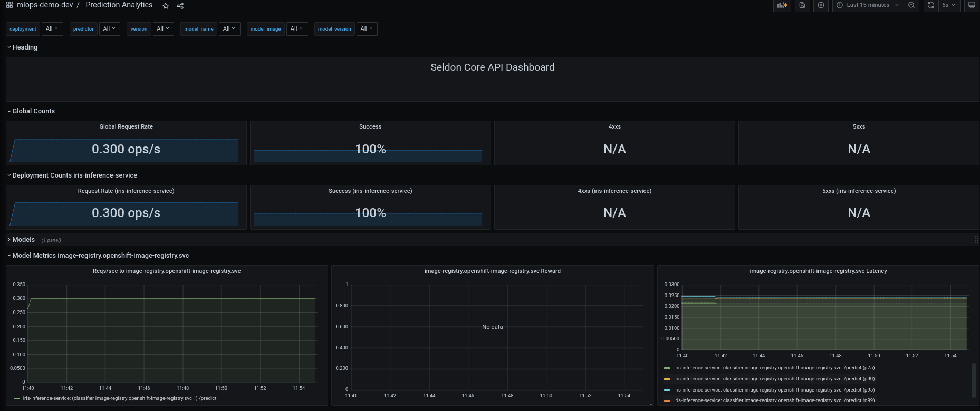This screenshot has height=411, width=980.
Task: Open Request Rate (iris-inference-service) panel menu
Action: click(126, 191)
